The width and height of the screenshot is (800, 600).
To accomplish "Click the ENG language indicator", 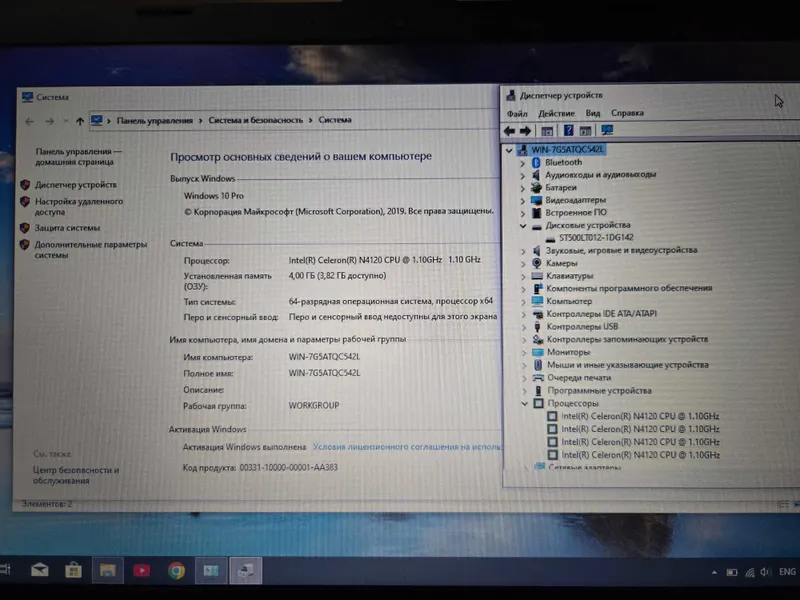I will click(x=787, y=571).
